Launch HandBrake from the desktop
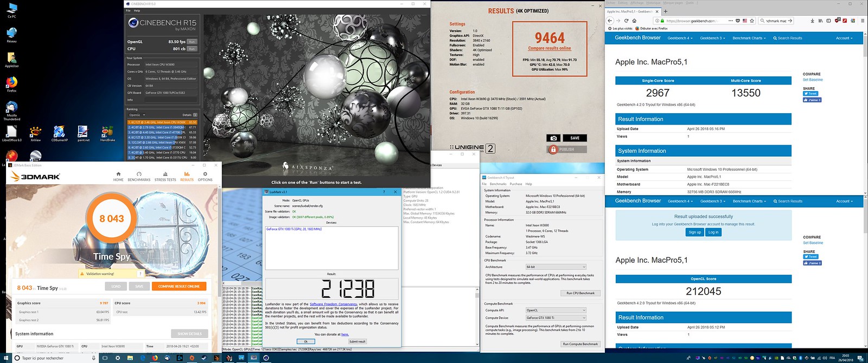 (107, 133)
